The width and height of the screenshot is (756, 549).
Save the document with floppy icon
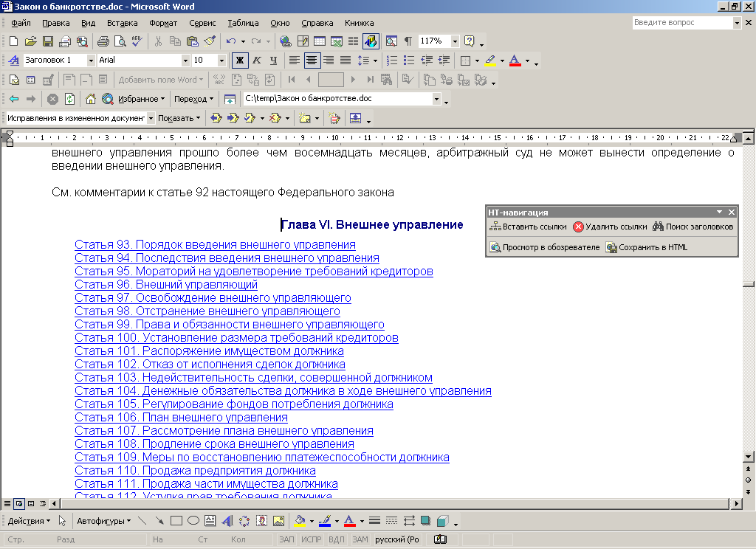click(x=48, y=41)
